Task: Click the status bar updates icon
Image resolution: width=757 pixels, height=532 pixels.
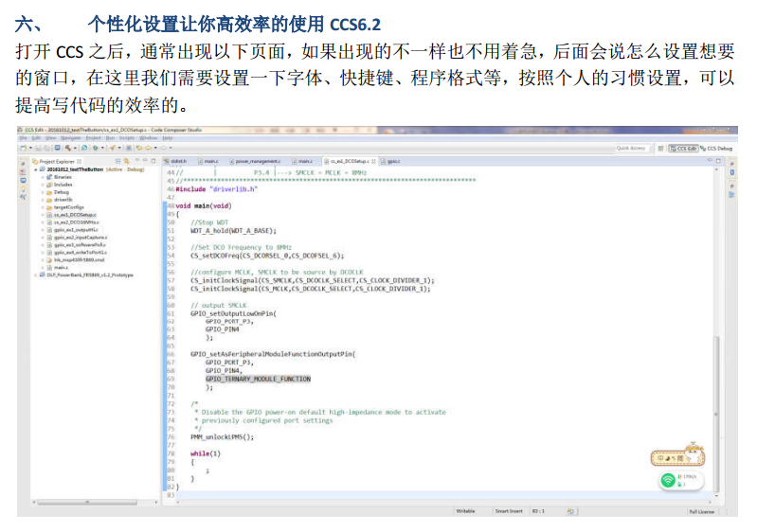Action: point(570,511)
